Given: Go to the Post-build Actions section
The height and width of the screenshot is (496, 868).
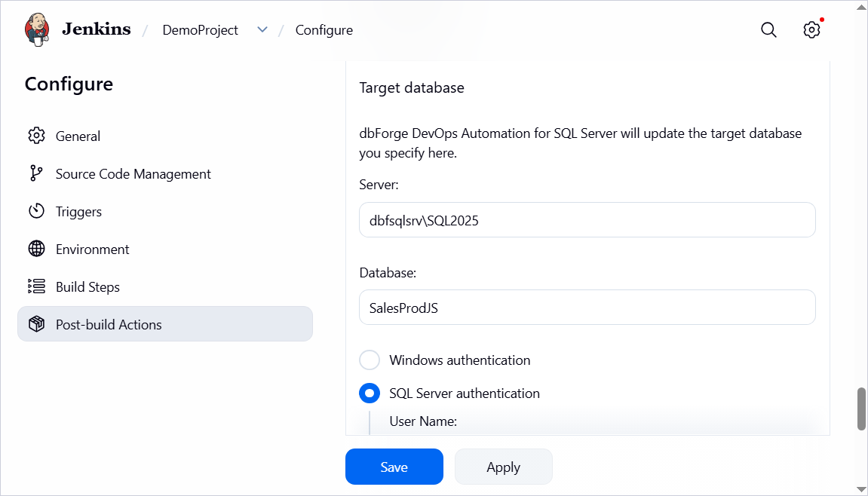Looking at the screenshot, I should coord(165,324).
